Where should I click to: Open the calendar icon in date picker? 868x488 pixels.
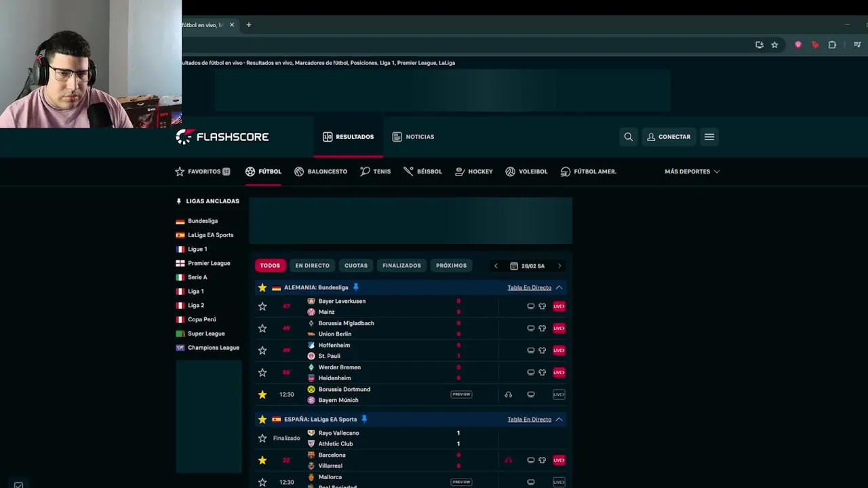point(514,266)
